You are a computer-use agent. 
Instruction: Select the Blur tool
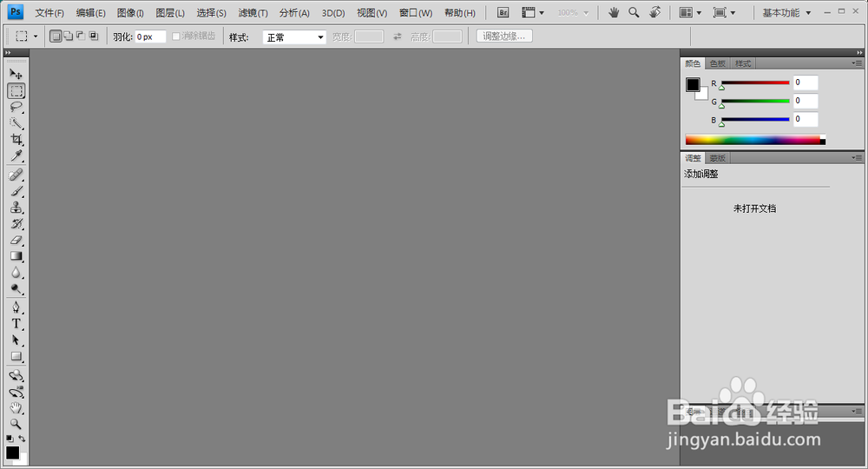(x=16, y=273)
